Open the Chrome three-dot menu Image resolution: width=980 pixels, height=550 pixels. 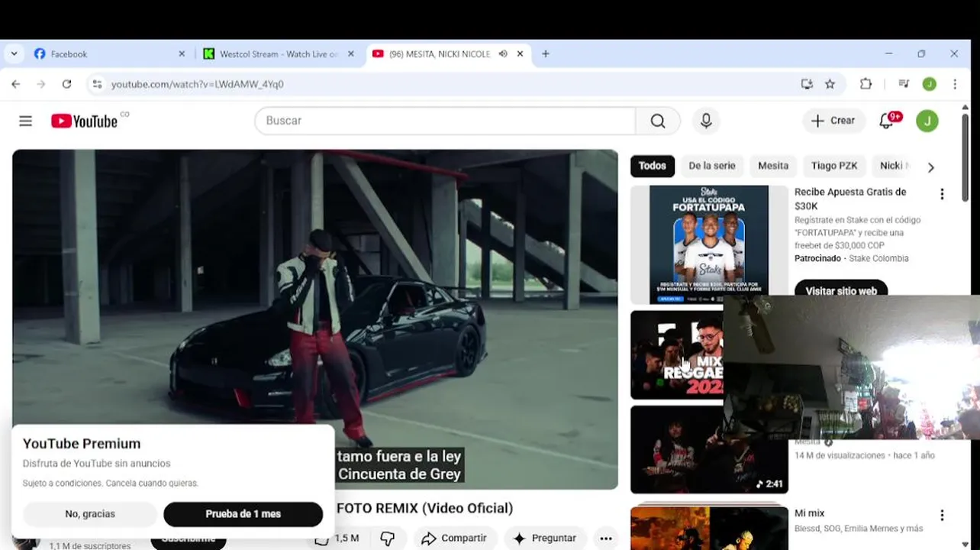955,84
